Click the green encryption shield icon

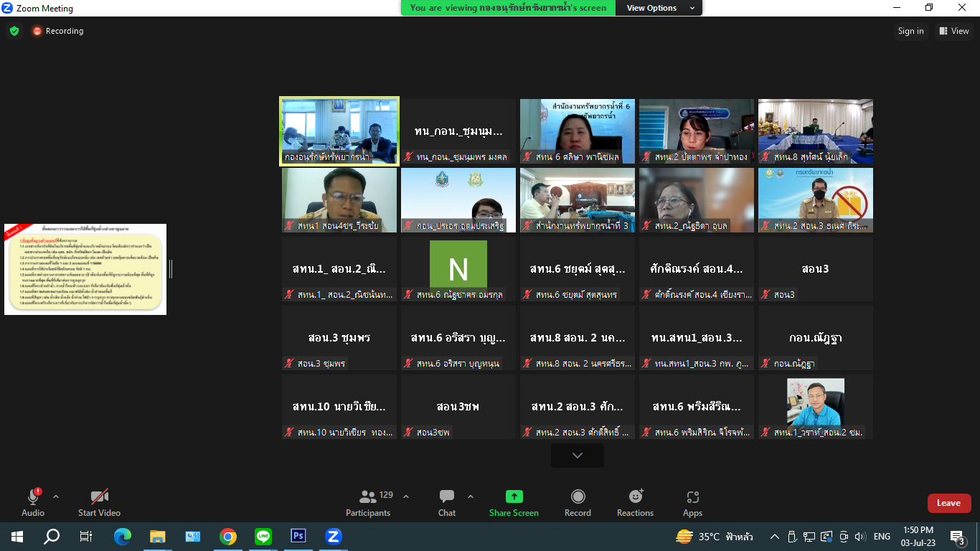click(14, 31)
